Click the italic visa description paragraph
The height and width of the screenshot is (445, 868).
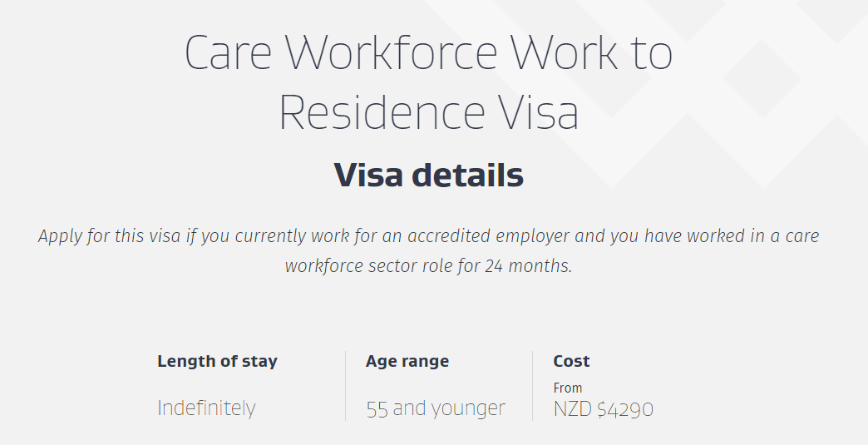click(x=428, y=251)
